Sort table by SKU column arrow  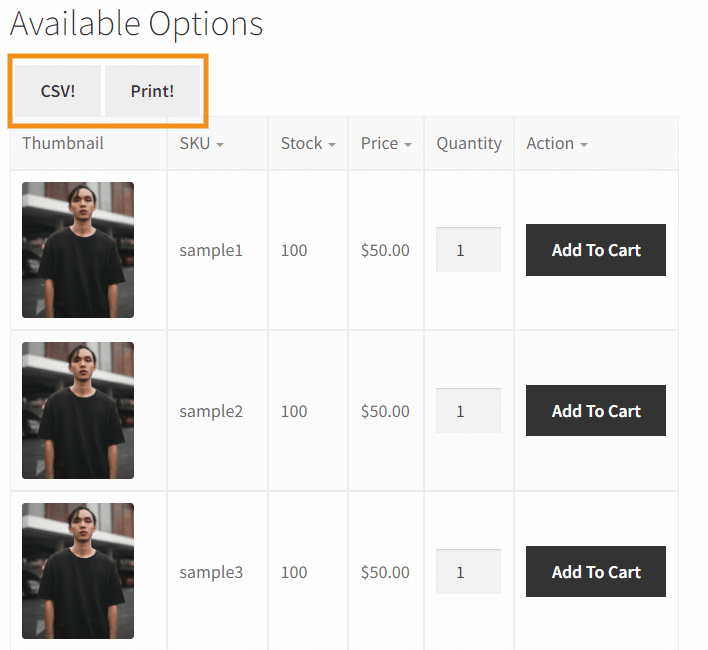click(x=220, y=145)
